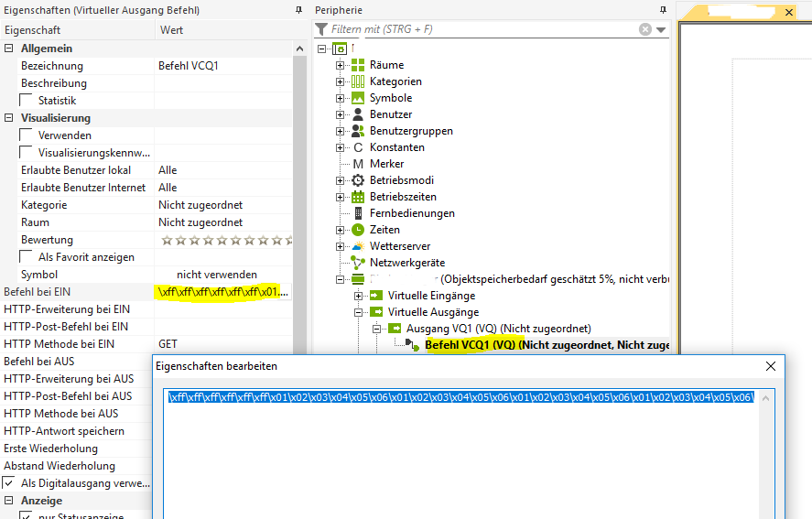812x519 pixels.
Task: Uncheck Als Digitalausgang verwe... checkbox
Action: pos(8,482)
